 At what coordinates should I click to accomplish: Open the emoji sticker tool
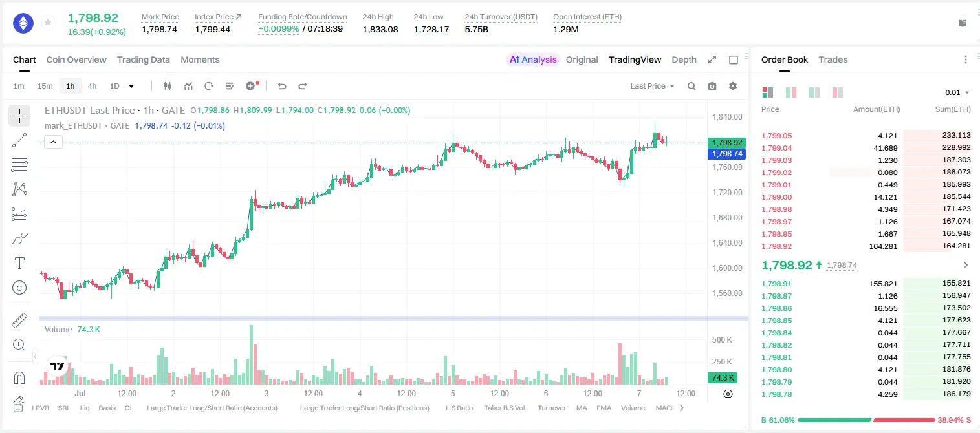19,288
